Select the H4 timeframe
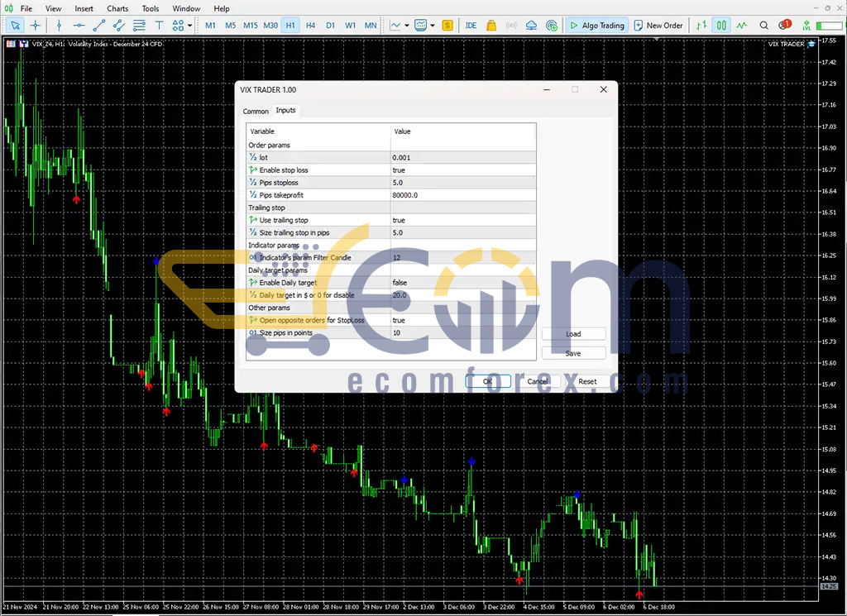Viewport: 847px width, 616px height. (311, 26)
